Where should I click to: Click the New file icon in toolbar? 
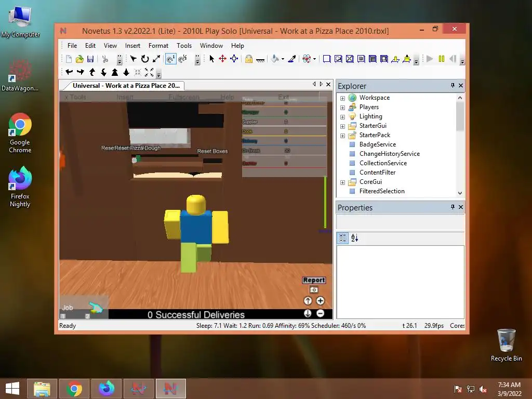click(x=69, y=59)
